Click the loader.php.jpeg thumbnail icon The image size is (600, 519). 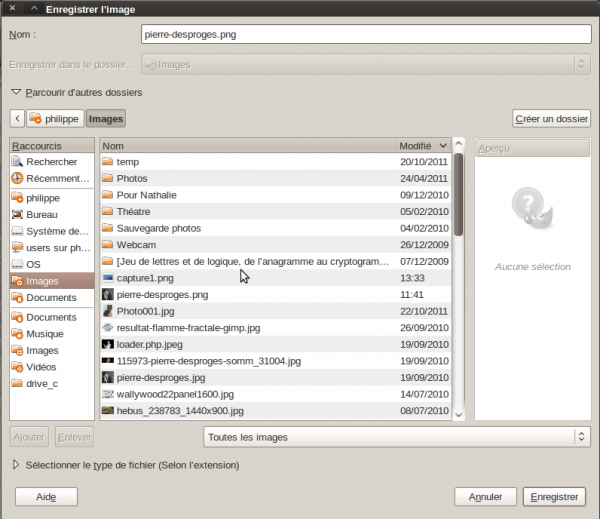point(108,344)
